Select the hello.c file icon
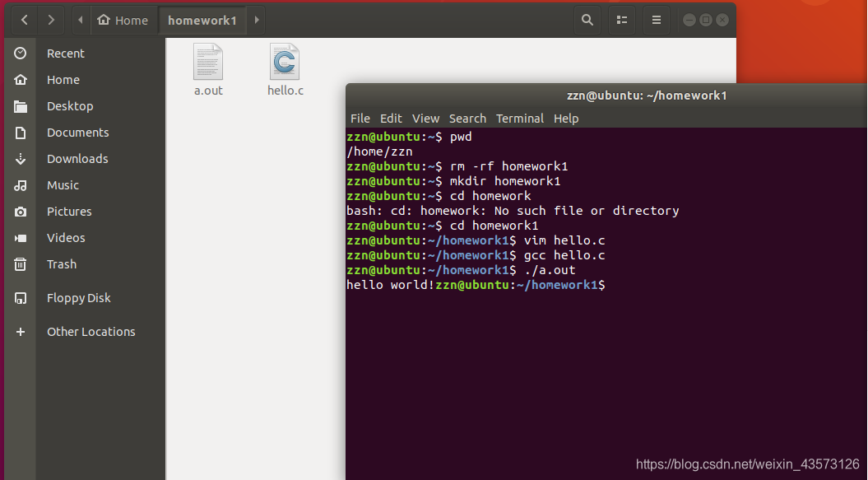This screenshot has width=868, height=480. pos(285,62)
